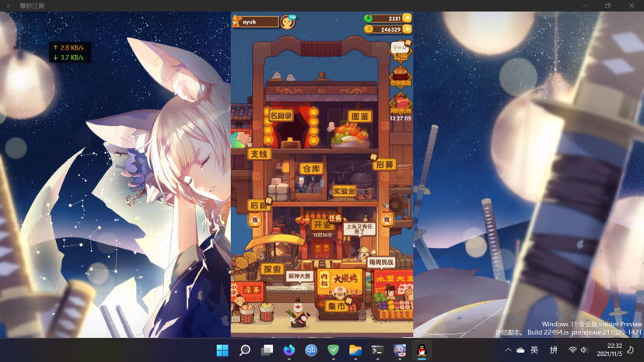The image size is (644, 362).
Task: Add more gold coins with plus button
Action: pyautogui.click(x=407, y=29)
